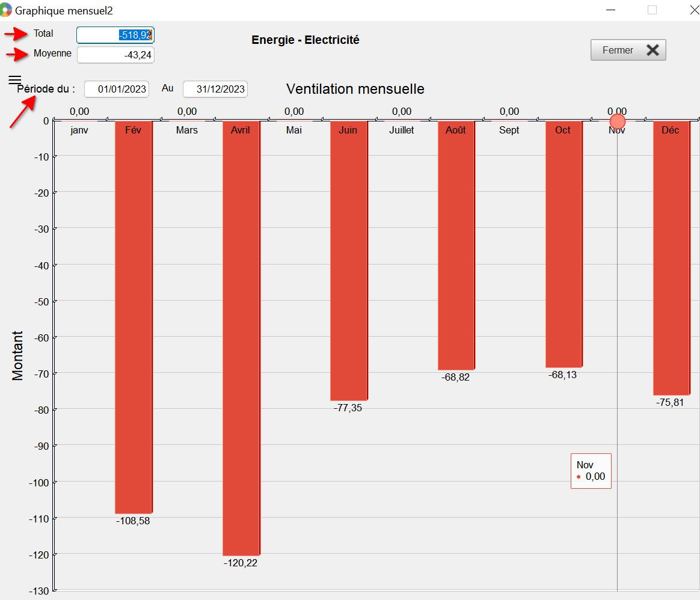This screenshot has width=700, height=600.
Task: Click the Montant axis label
Action: [x=17, y=355]
